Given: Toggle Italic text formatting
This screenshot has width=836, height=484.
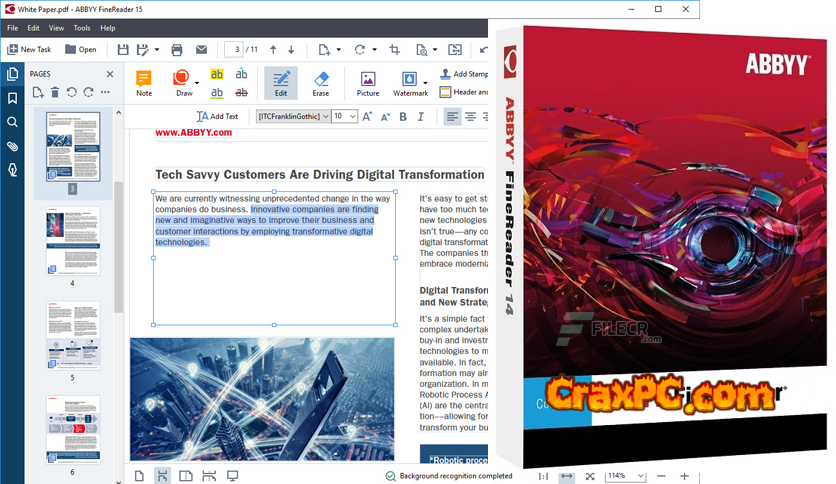Looking at the screenshot, I should (421, 116).
